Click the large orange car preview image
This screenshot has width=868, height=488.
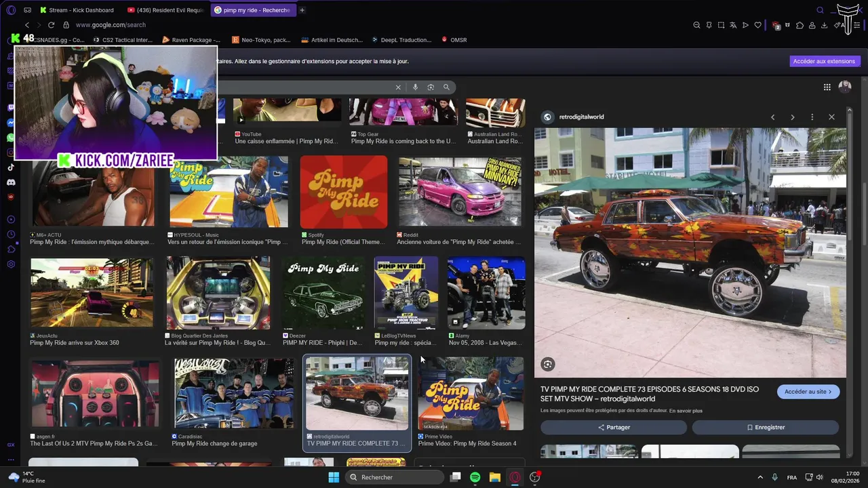(690, 253)
